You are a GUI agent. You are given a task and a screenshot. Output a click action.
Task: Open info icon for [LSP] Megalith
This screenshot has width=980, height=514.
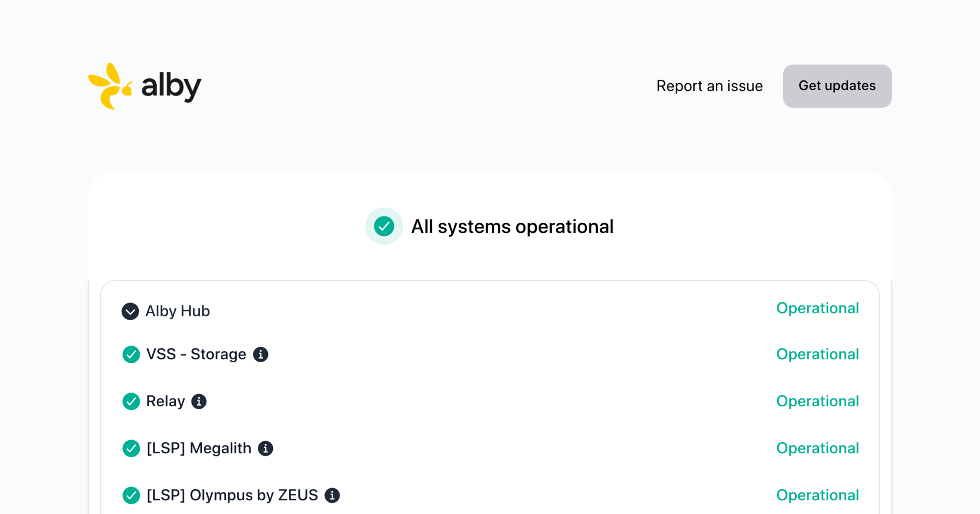tap(265, 448)
